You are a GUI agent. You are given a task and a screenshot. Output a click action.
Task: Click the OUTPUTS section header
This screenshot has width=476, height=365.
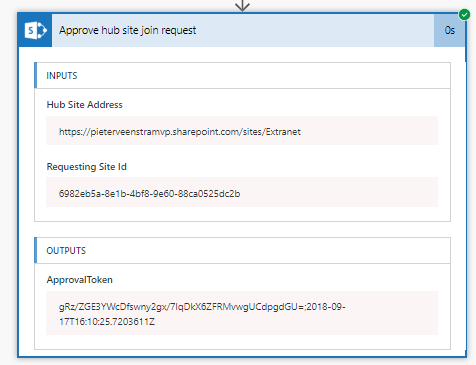point(242,251)
